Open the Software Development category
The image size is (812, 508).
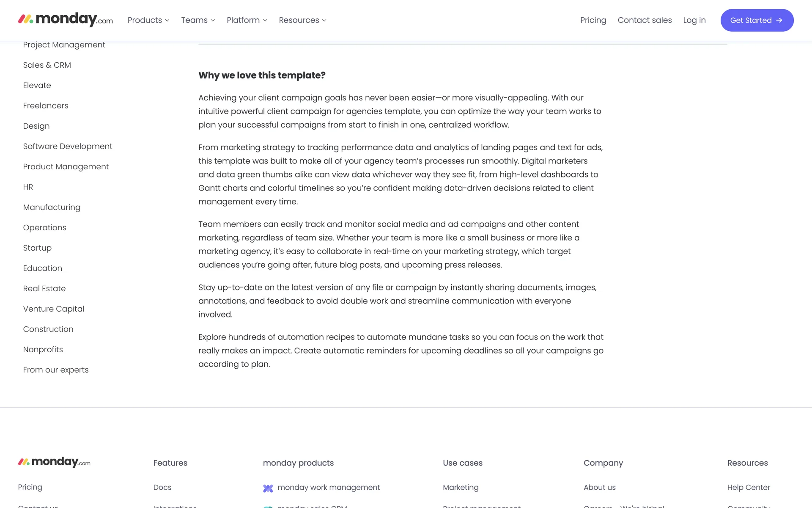(x=68, y=146)
